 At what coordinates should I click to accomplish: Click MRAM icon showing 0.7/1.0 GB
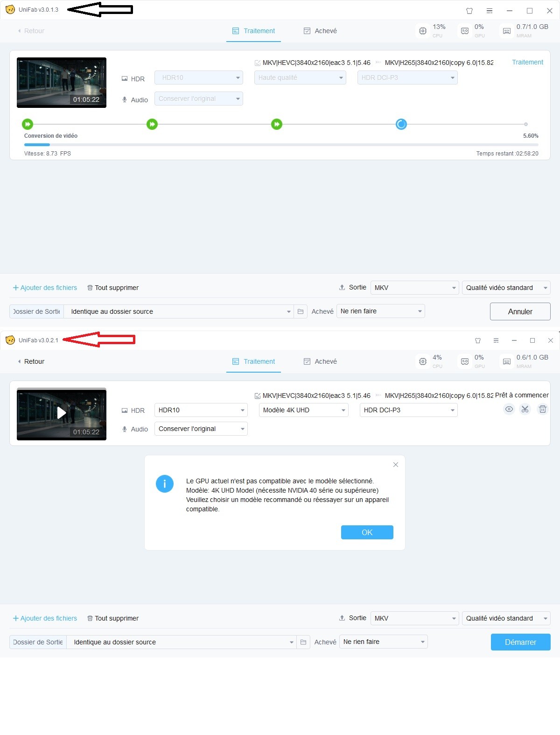click(x=507, y=31)
